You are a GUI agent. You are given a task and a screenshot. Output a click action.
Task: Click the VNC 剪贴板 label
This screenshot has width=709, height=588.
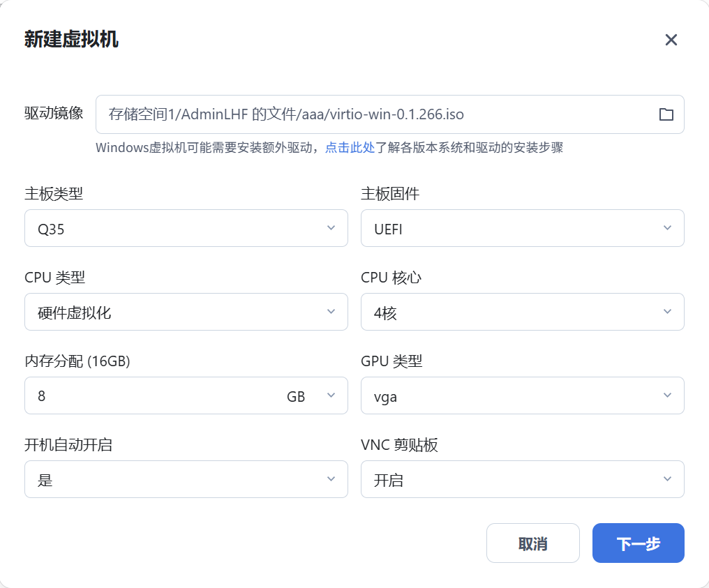click(x=399, y=445)
